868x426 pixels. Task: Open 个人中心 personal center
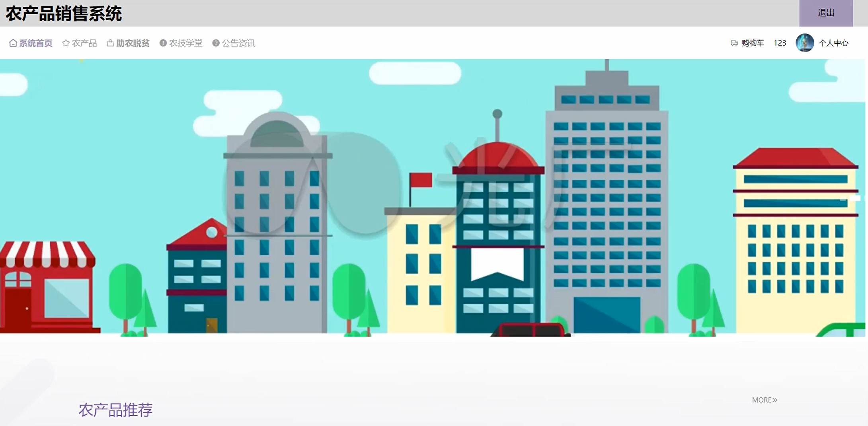point(834,43)
